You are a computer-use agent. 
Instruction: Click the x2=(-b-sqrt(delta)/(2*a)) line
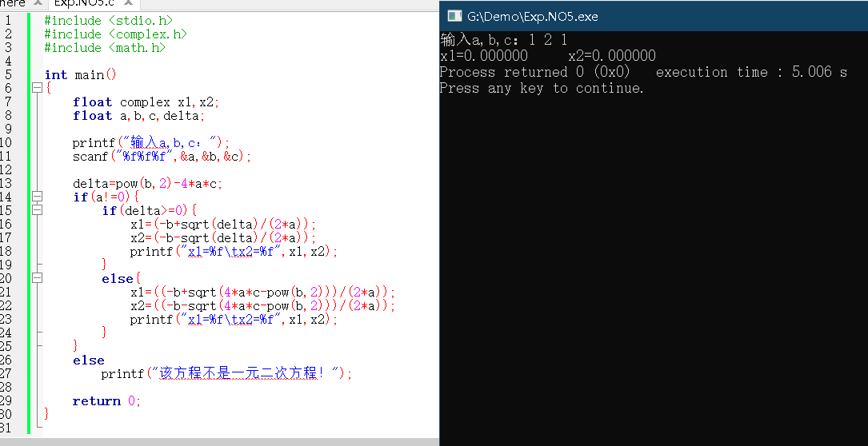[223, 237]
